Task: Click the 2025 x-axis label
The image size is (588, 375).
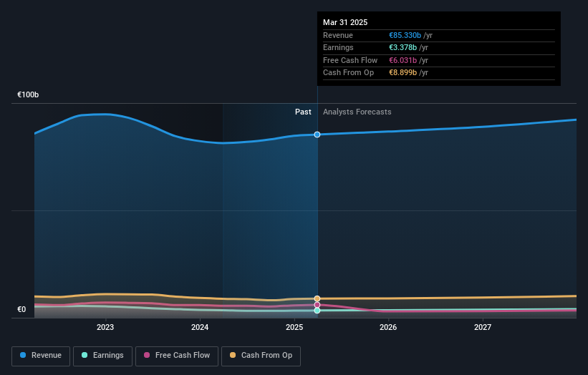Action: point(294,327)
